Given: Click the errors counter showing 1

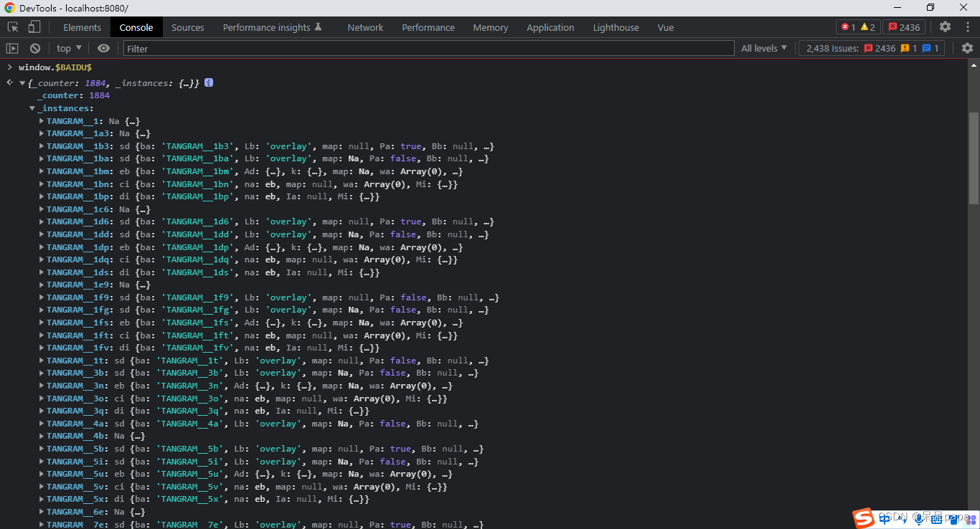Looking at the screenshot, I should 848,27.
